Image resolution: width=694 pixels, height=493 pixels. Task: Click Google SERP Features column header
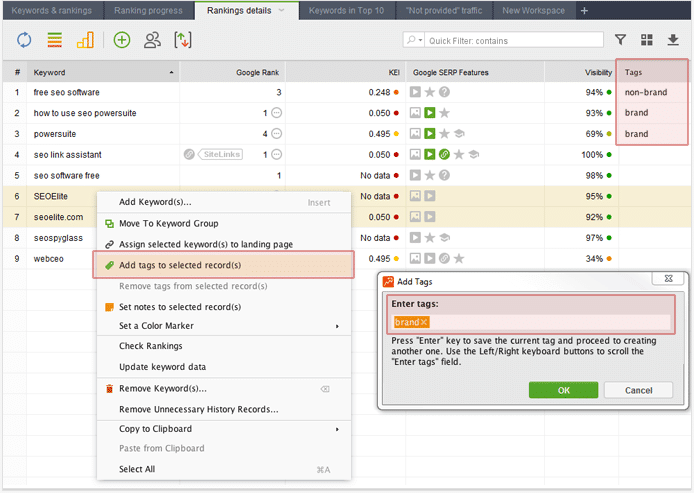point(475,72)
